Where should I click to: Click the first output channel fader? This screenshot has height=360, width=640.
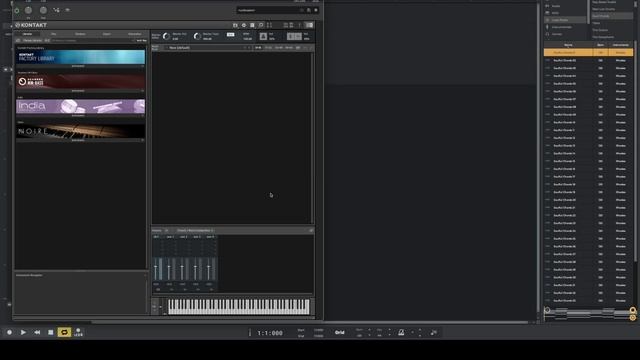(x=156, y=267)
